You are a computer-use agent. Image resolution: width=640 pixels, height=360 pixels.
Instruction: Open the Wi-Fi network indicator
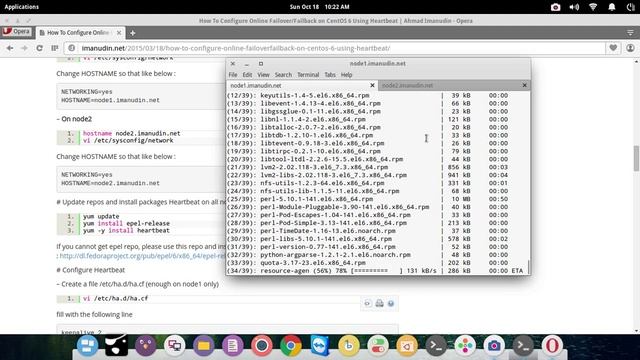click(593, 7)
